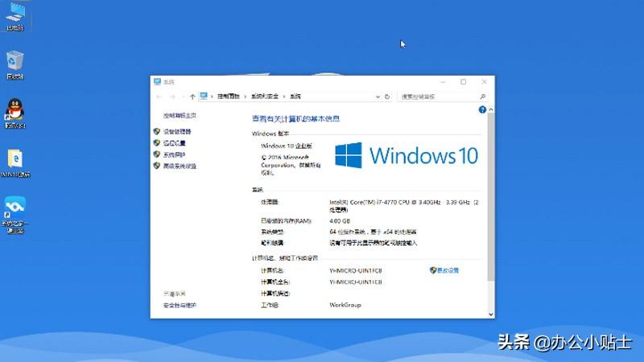The image size is (644, 362).
Task: Open the recent locations dropdown beside the forward arrow
Action: tap(183, 97)
